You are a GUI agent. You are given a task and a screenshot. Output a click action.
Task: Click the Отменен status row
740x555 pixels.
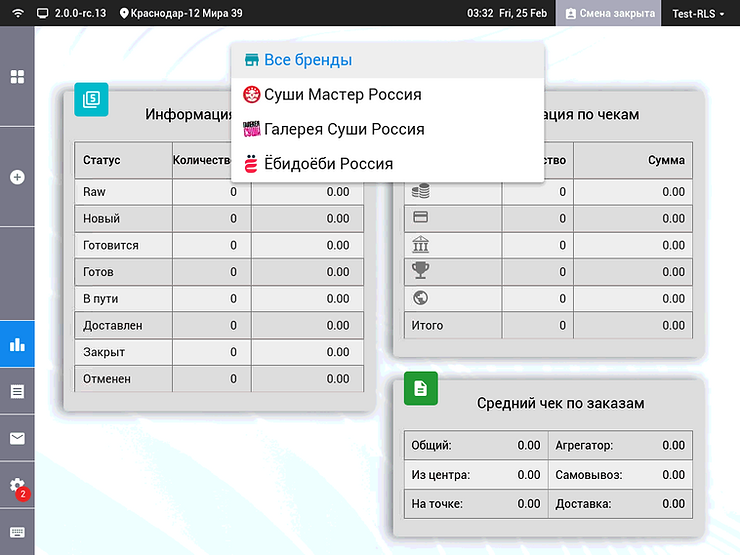point(219,378)
